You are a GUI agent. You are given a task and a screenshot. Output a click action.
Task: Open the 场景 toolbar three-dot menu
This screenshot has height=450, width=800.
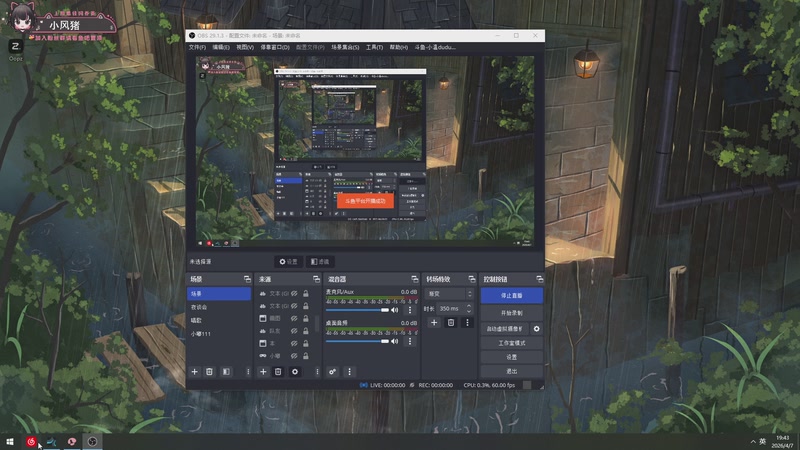[248, 371]
